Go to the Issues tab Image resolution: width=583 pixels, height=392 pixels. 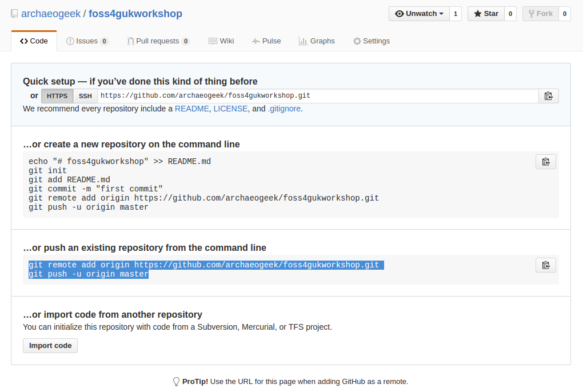[87, 41]
